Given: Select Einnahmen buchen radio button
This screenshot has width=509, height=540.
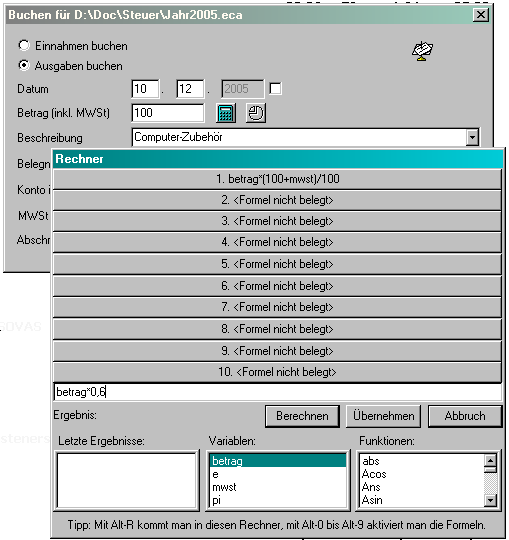Looking at the screenshot, I should click(24, 45).
